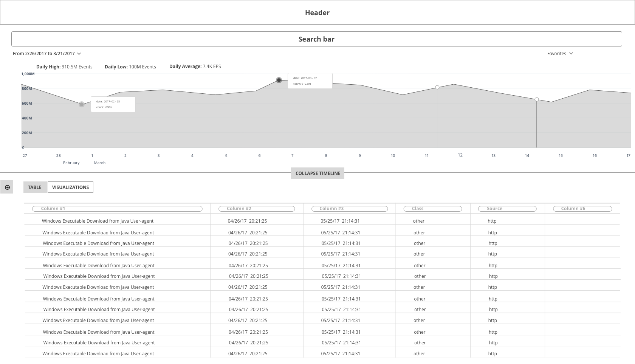This screenshot has width=635, height=364.
Task: Click the 12 date label on timeline axis
Action: [460, 155]
